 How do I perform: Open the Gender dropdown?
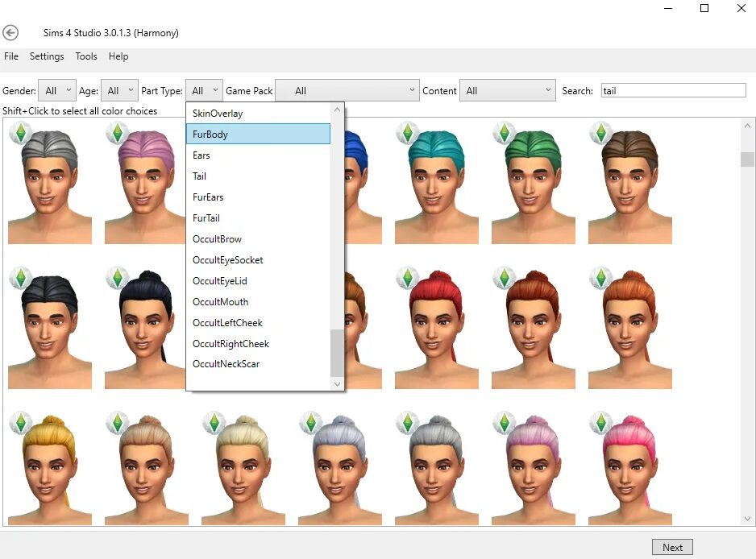[57, 90]
